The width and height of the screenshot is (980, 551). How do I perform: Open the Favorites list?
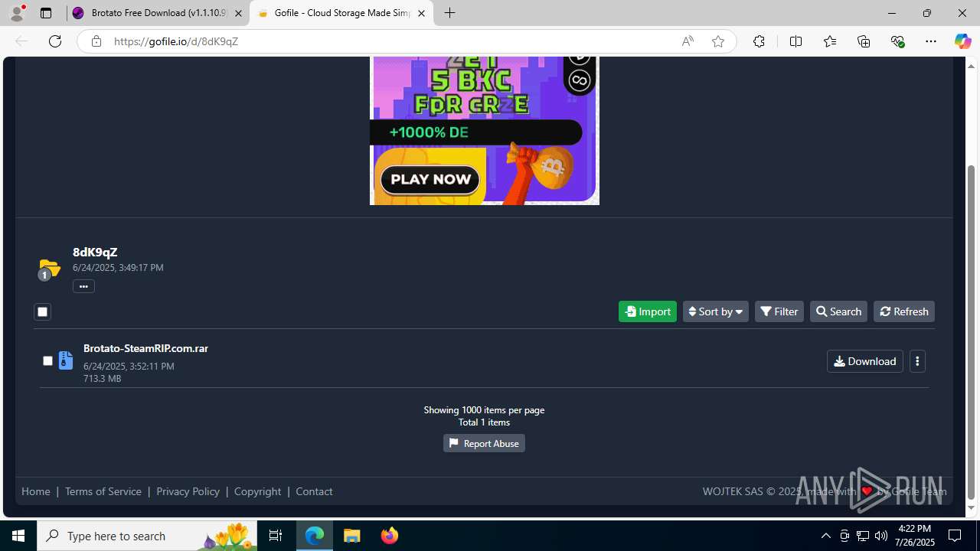click(x=830, y=41)
